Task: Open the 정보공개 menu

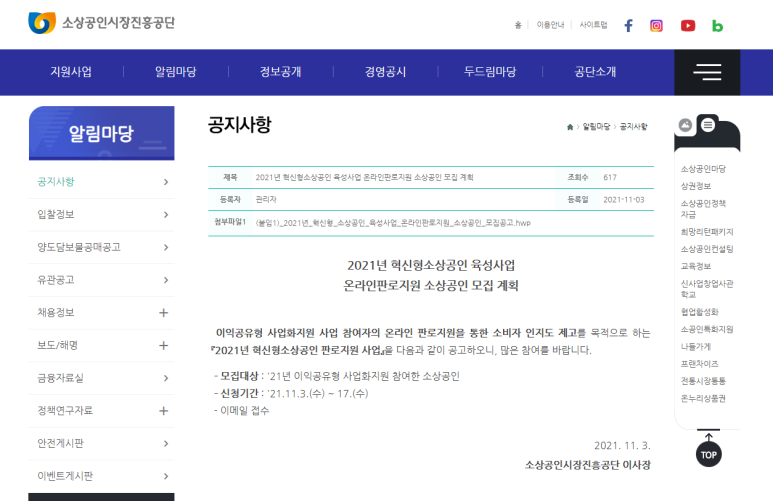Action: [x=281, y=72]
